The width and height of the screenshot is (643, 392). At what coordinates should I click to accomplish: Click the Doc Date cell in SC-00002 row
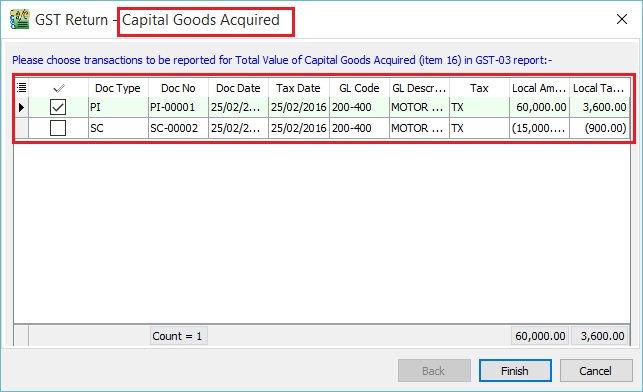click(238, 128)
